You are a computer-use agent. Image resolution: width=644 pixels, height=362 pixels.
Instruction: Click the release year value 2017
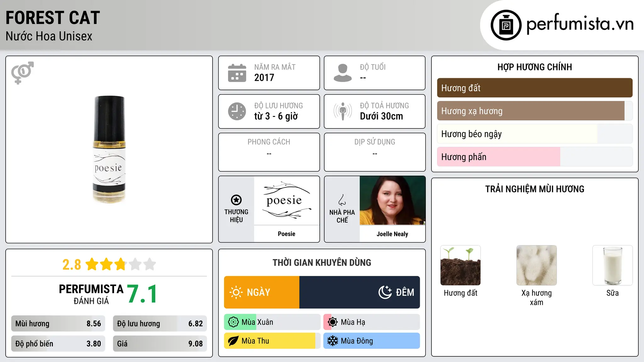point(264,78)
